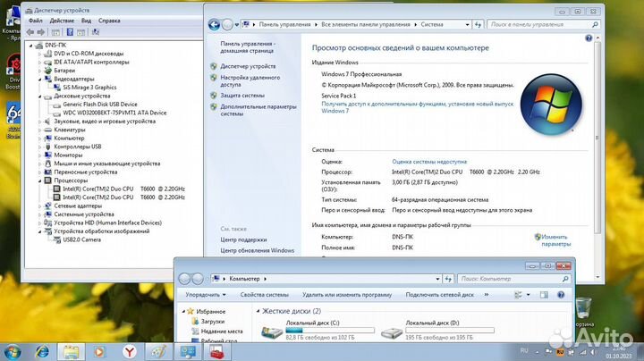Open the Справка menu in Device Manager
This screenshot has height=361, width=644.
click(109, 21)
